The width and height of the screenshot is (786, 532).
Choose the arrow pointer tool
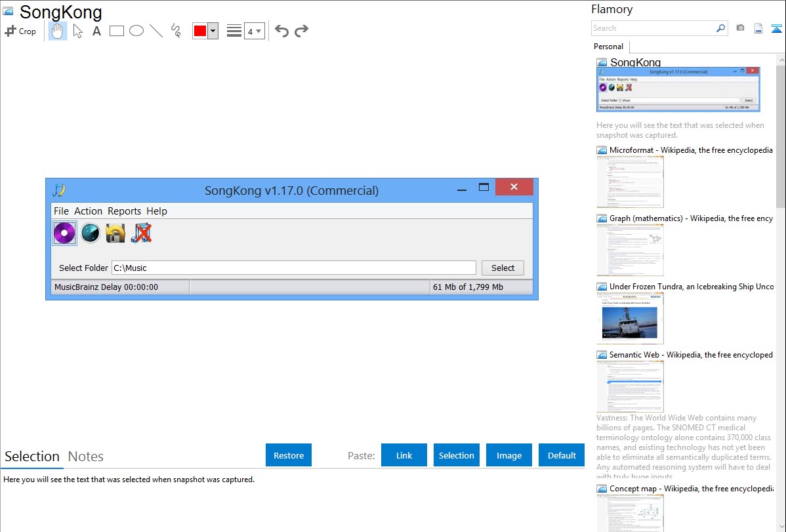click(77, 31)
